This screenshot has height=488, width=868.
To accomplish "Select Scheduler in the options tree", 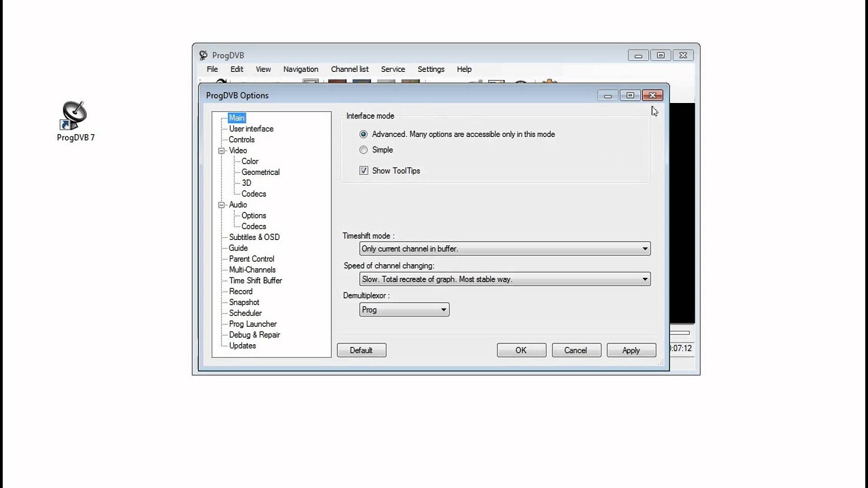I will [x=245, y=313].
